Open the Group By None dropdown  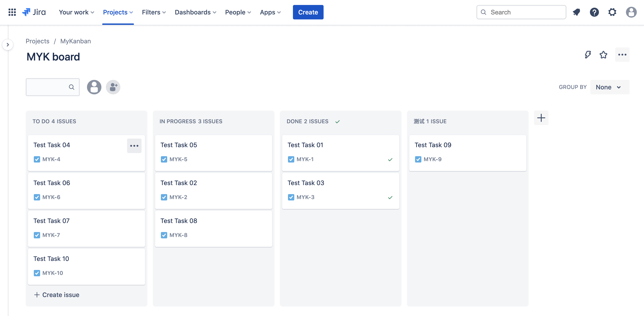tap(610, 87)
